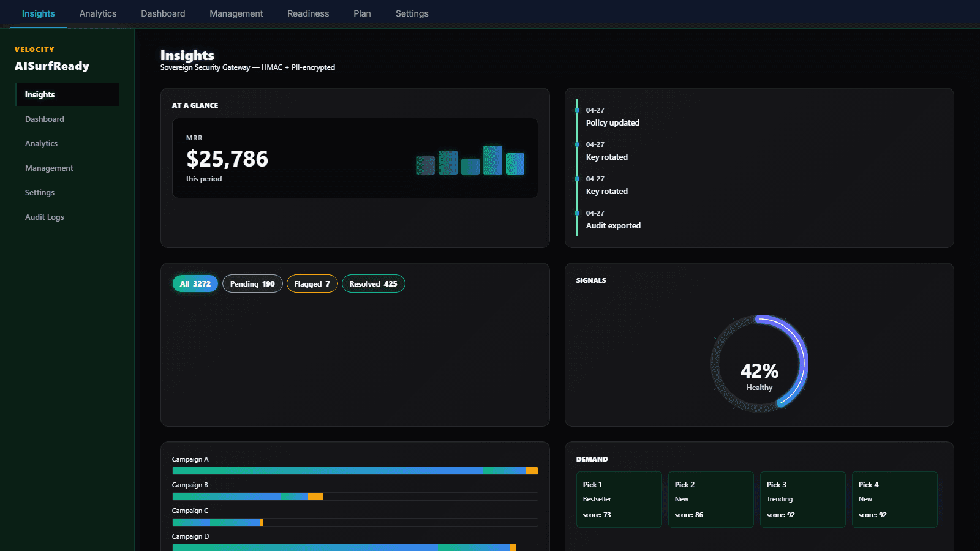The image size is (980, 551).
Task: Click the Campaign C label
Action: [x=190, y=511]
